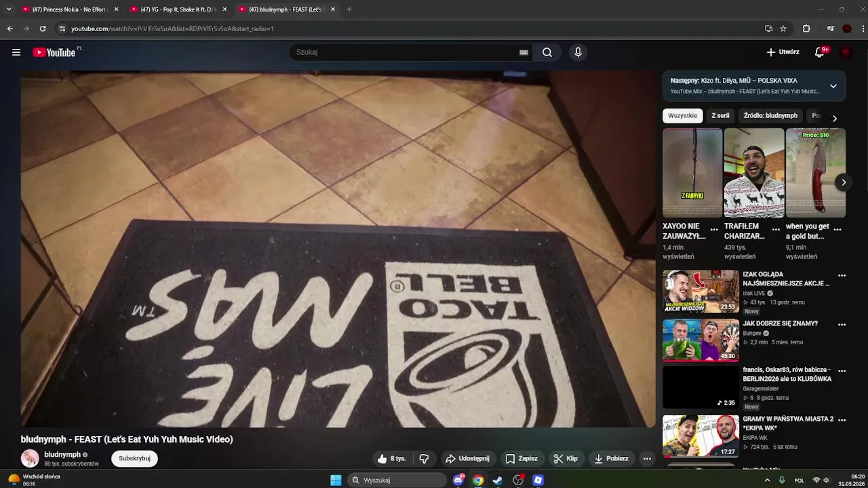This screenshot has width=868, height=488.
Task: Open options for GRAMY W PAŃSTWA MIASTA video
Action: point(842,420)
